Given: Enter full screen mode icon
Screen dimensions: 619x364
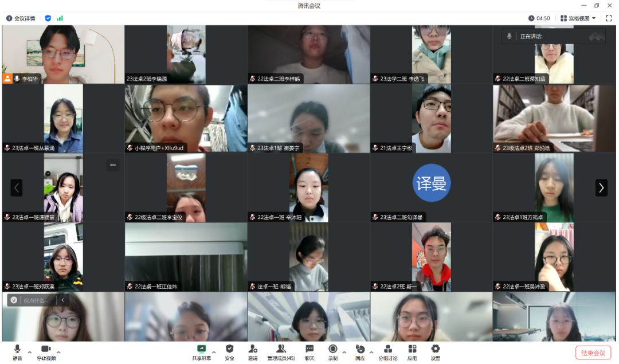Looking at the screenshot, I should (x=609, y=18).
